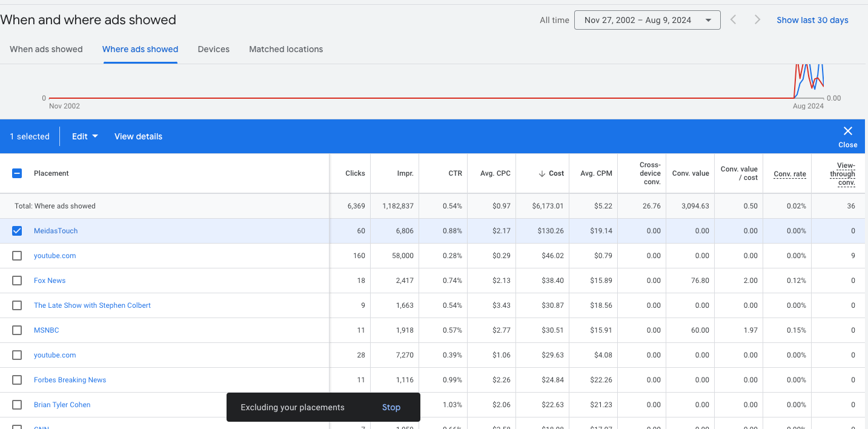Screen dimensions: 868x429
Task: Click Show last 30 days link
Action: click(x=812, y=20)
